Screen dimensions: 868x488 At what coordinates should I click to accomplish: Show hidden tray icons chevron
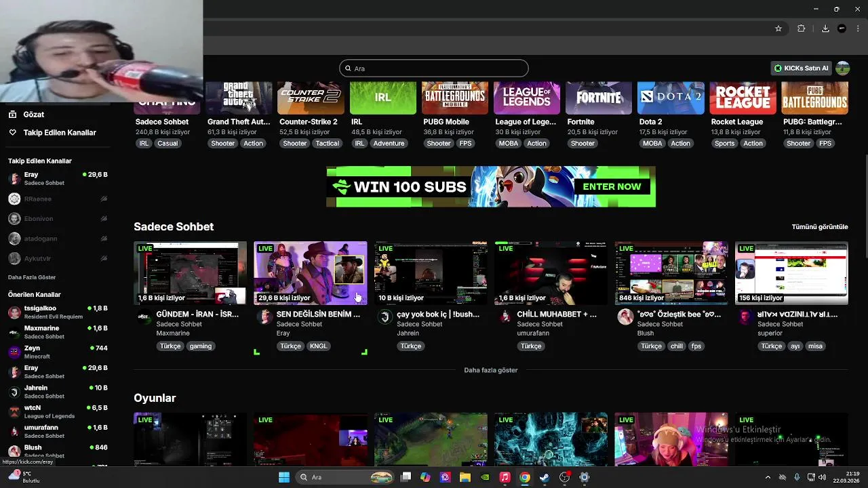click(x=768, y=477)
